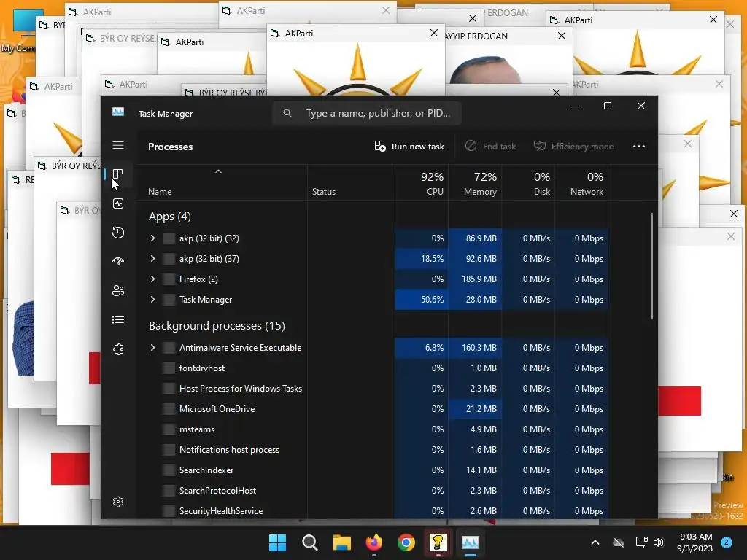Open the network display tray icon
747x560 pixels.
coord(641,542)
